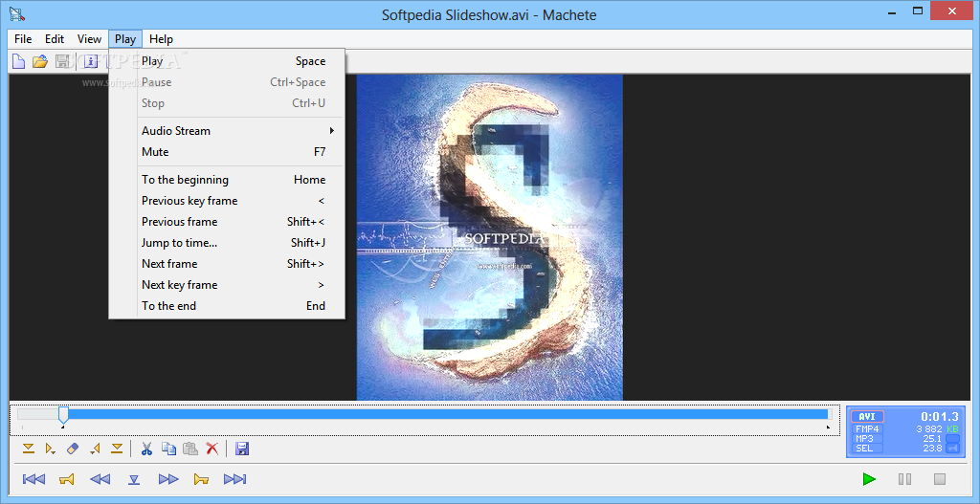This screenshot has height=504, width=980.
Task: Click the video preview frame
Action: pos(489,237)
